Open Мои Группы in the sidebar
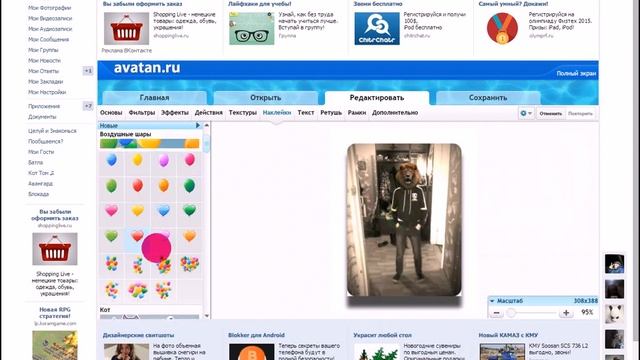 pos(43,50)
